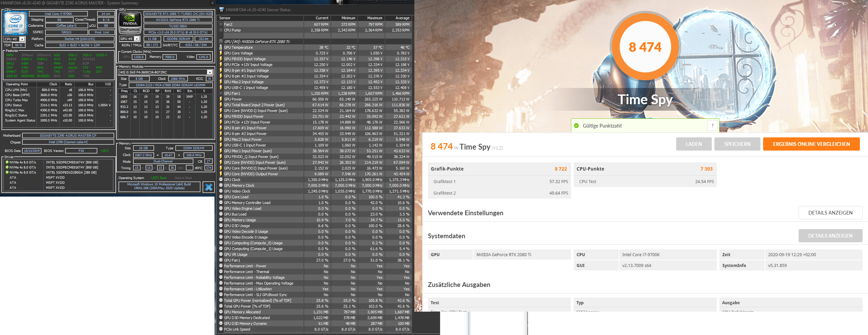Click the Grafik-Punkte 8 722 score header
Screen dimensions: 868x335
(499, 169)
